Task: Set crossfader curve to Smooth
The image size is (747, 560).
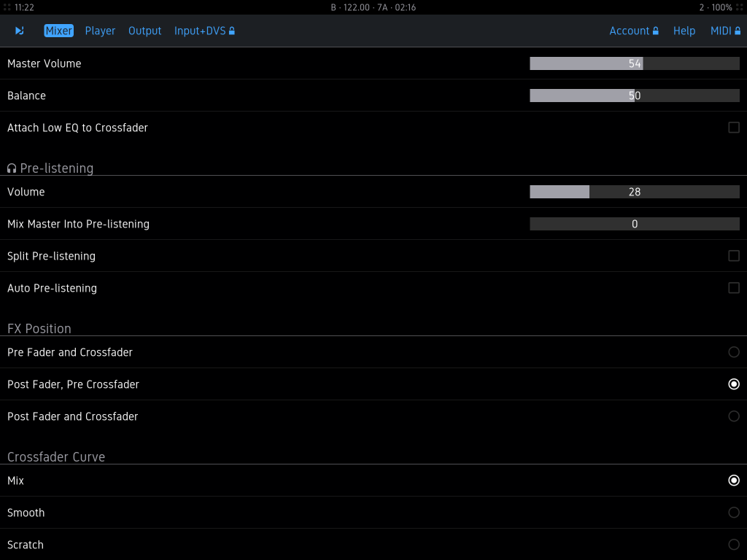Action: point(734,513)
